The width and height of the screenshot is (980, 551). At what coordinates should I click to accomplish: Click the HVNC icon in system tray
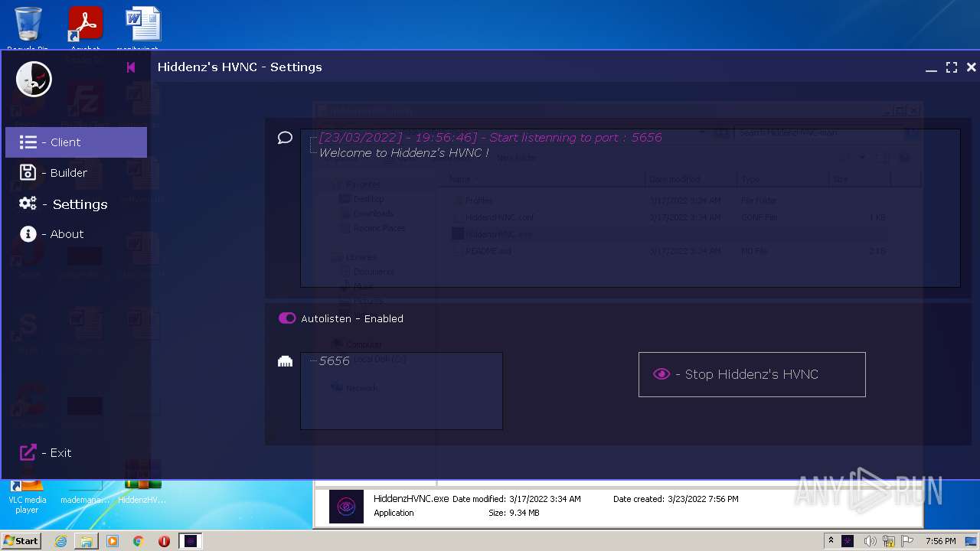[x=848, y=541]
